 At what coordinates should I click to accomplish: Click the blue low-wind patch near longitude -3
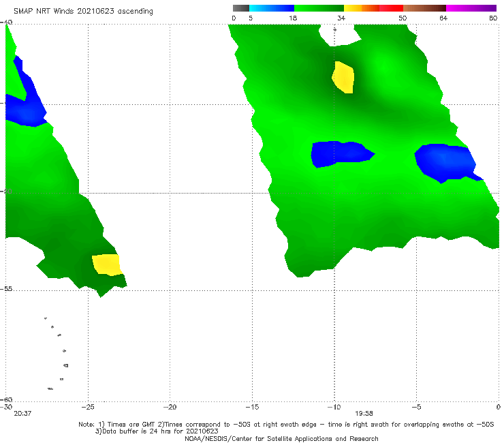[446, 162]
